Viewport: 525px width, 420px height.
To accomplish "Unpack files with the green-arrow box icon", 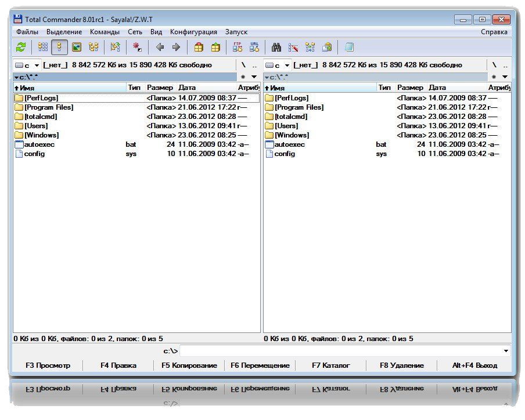I will pos(215,47).
